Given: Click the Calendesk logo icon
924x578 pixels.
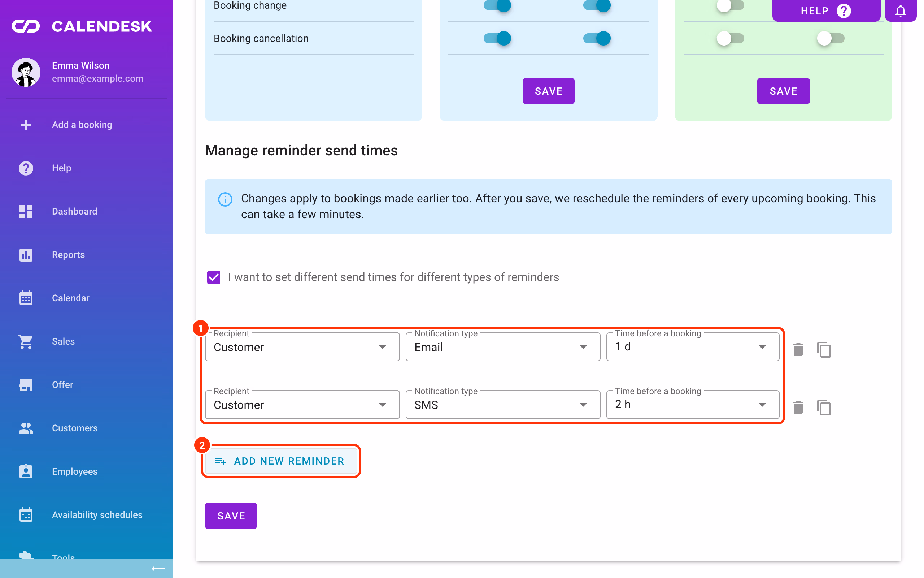Looking at the screenshot, I should coord(26,26).
